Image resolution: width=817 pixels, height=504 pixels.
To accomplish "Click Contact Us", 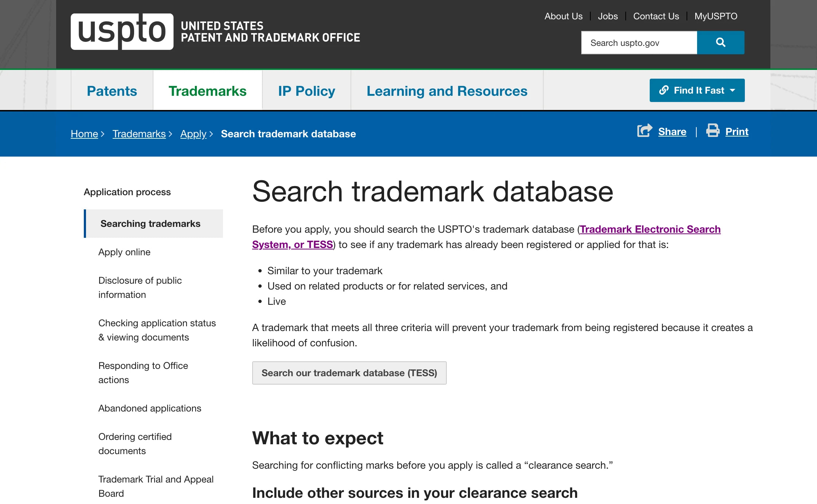I will click(x=656, y=16).
